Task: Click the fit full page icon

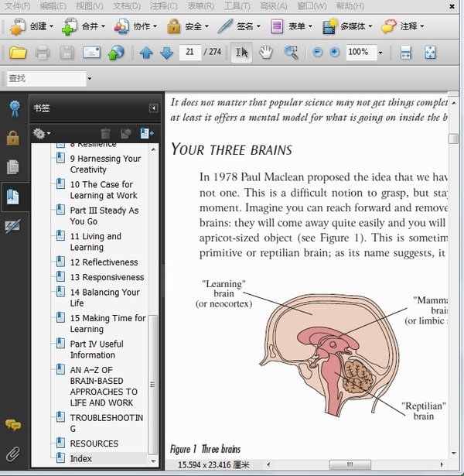Action: 430,53
